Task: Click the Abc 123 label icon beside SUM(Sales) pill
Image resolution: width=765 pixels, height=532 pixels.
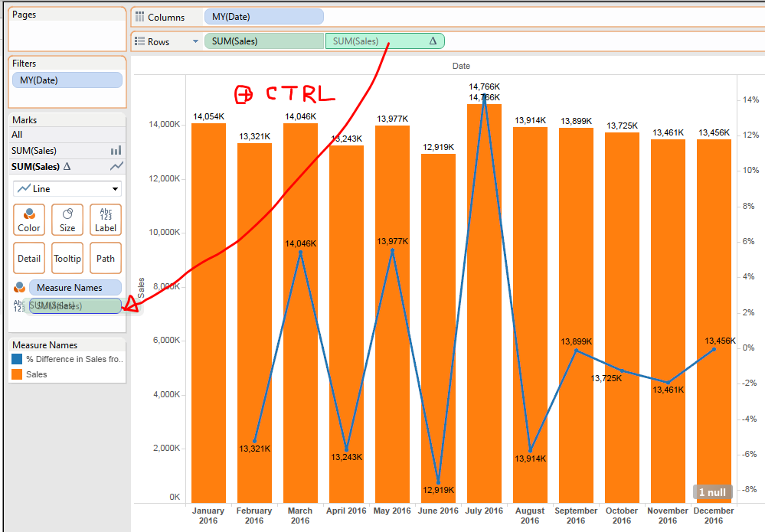Action: 19,305
